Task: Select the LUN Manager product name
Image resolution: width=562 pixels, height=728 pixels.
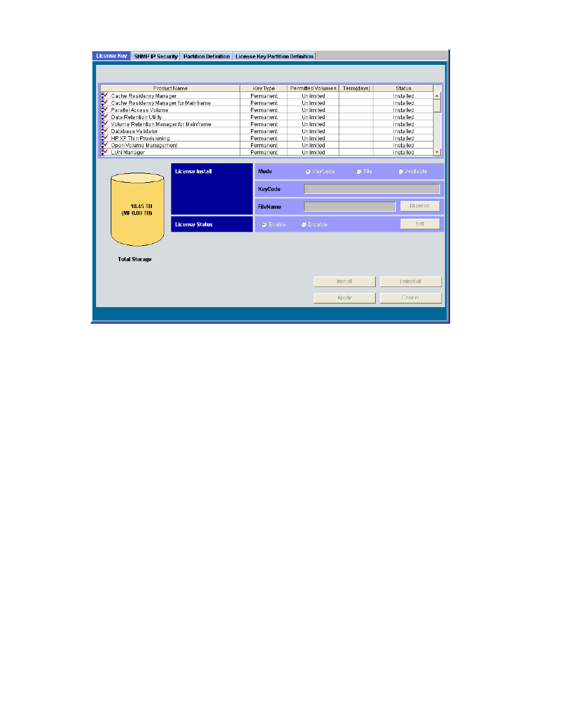Action: tap(128, 153)
